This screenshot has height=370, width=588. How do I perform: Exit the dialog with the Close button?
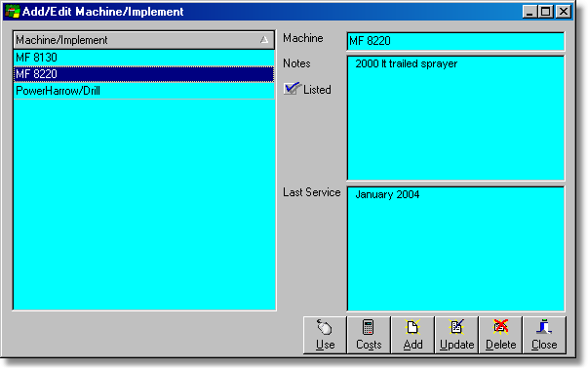544,335
